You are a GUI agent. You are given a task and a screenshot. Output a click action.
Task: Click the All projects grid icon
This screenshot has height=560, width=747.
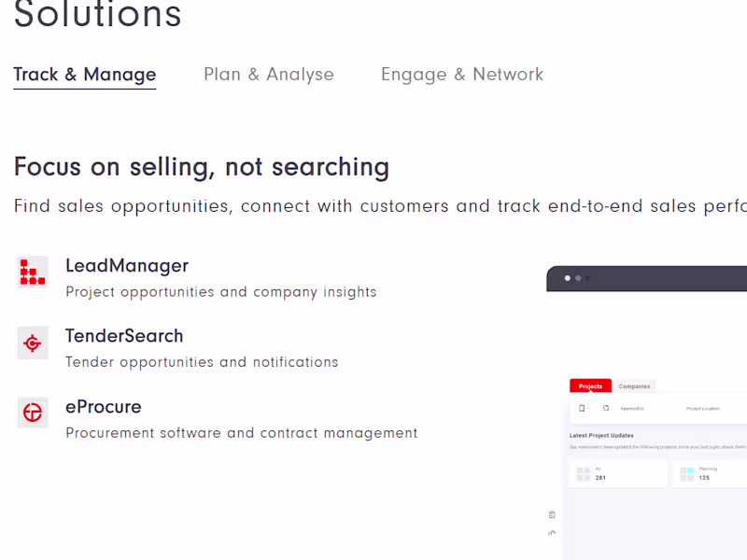(584, 473)
